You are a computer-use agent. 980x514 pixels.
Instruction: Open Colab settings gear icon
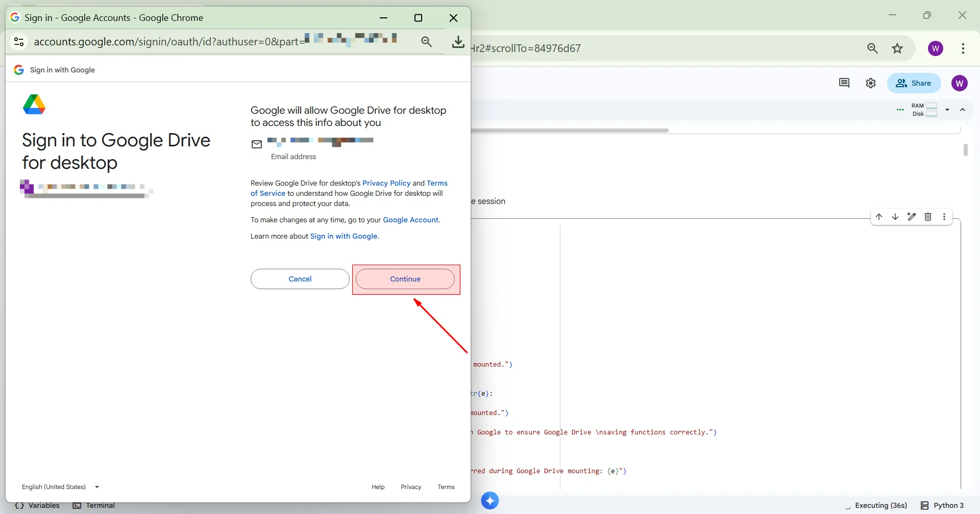tap(871, 83)
